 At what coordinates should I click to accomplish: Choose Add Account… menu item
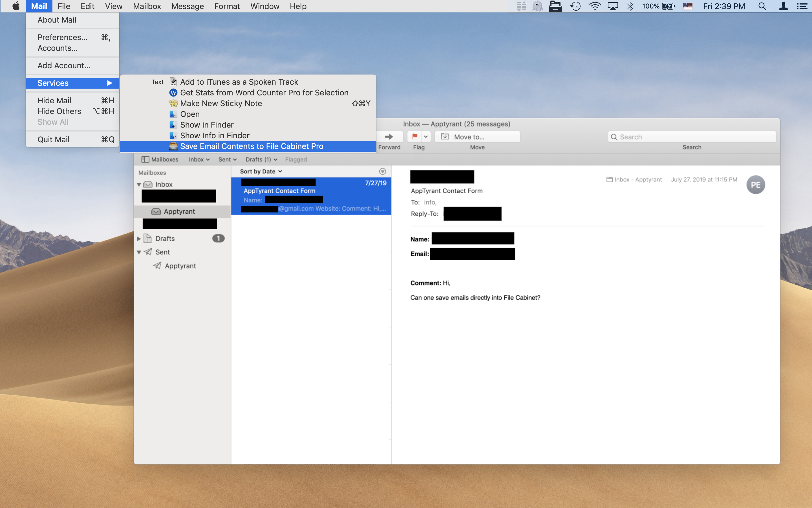(x=72, y=65)
